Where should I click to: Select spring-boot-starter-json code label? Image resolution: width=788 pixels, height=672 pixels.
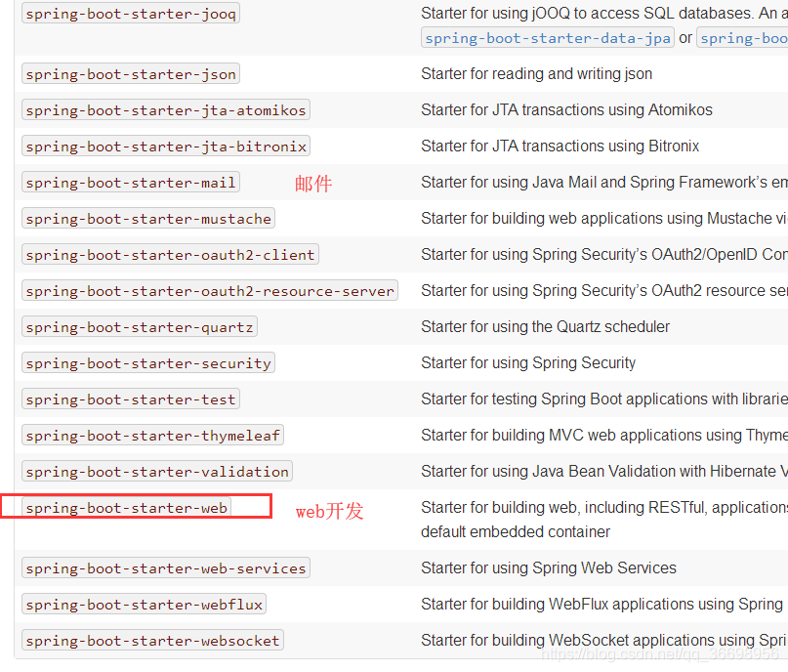131,74
